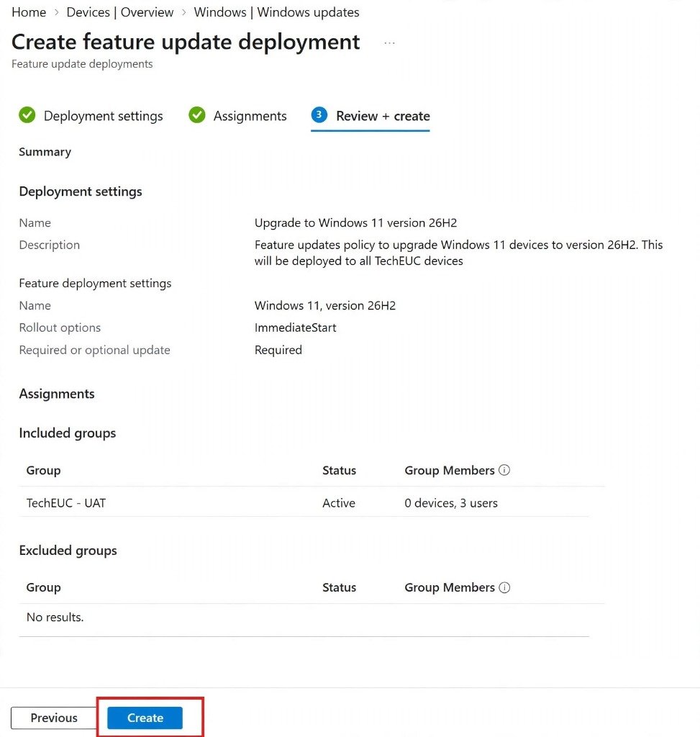This screenshot has height=737, width=700.
Task: Navigate to Devices | Overview breadcrumb
Action: pyautogui.click(x=120, y=12)
